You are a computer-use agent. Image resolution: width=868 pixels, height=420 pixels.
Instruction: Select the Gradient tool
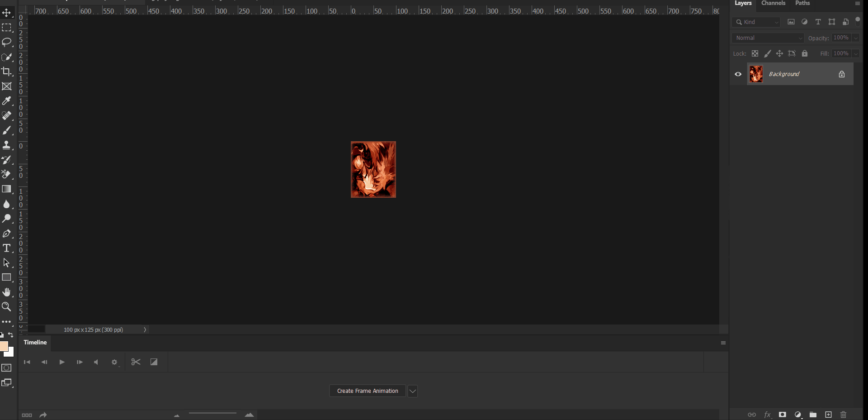click(x=6, y=189)
